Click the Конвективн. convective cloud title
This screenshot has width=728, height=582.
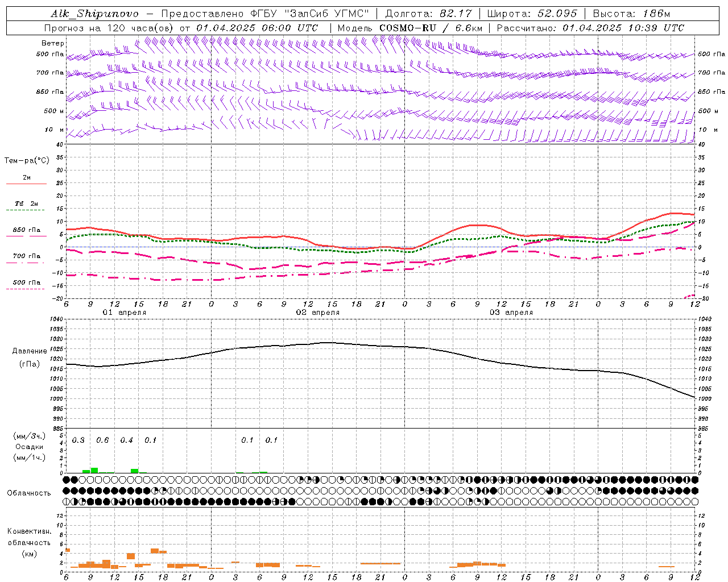(29, 531)
